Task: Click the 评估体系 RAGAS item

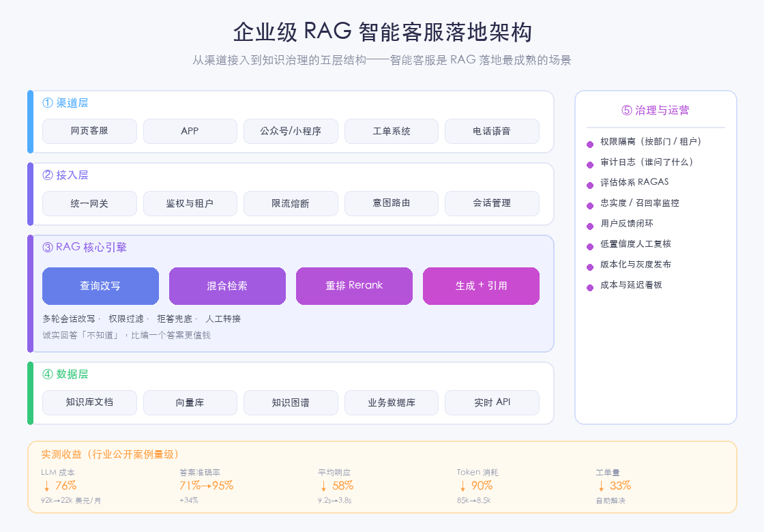Action: (x=634, y=182)
